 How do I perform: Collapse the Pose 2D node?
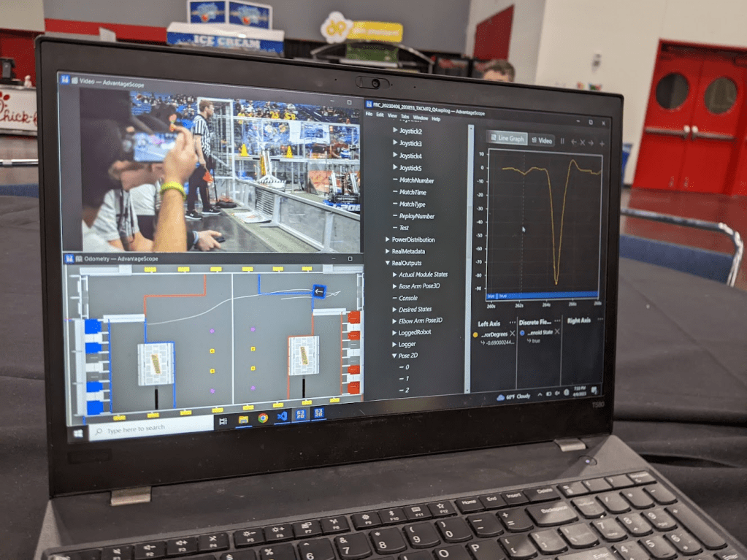(395, 356)
